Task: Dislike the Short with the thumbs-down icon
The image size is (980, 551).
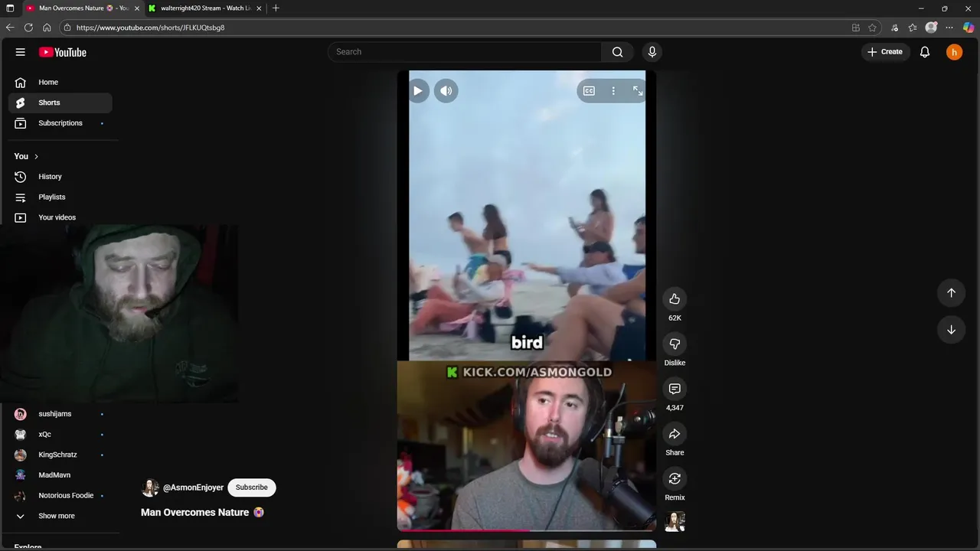Action: (x=675, y=344)
